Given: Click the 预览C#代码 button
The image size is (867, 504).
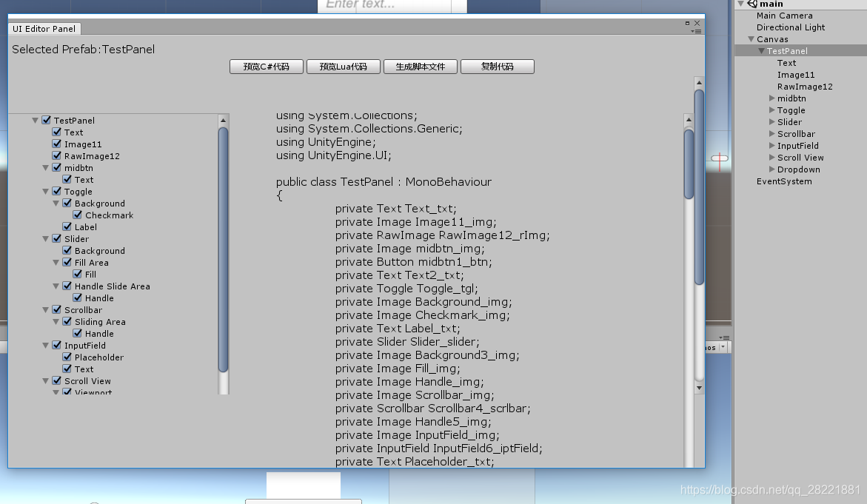Looking at the screenshot, I should pyautogui.click(x=267, y=67).
